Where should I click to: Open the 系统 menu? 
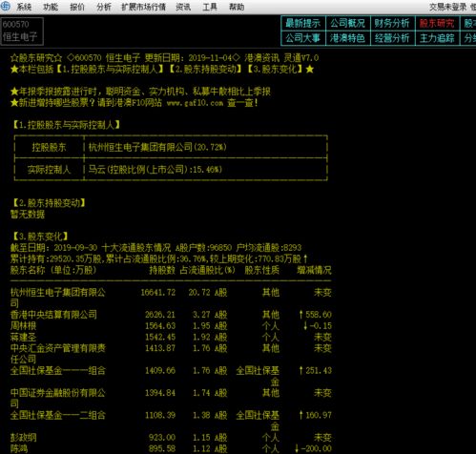(x=24, y=7)
